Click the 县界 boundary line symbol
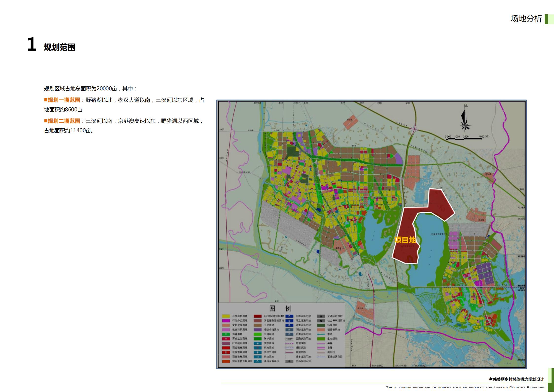Viewport: 554px width, 392px height. tap(321, 343)
